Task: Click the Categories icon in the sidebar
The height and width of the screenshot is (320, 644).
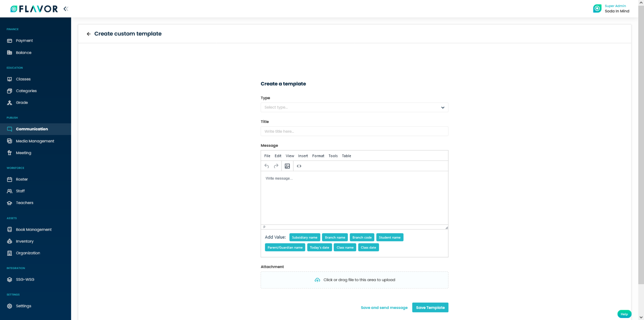Action: tap(10, 91)
